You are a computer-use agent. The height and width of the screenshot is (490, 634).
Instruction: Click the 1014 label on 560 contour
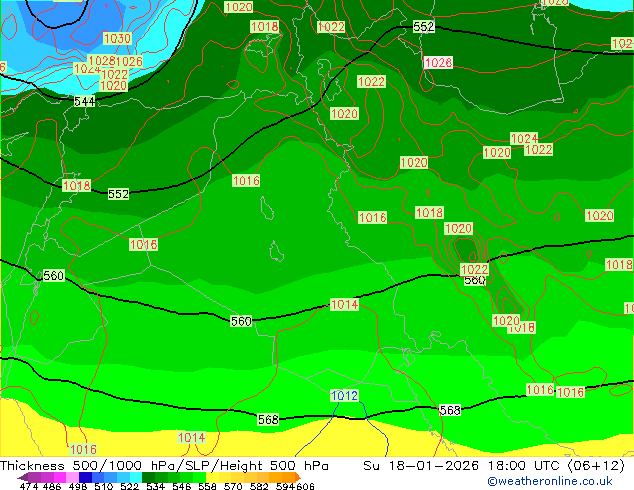point(344,304)
